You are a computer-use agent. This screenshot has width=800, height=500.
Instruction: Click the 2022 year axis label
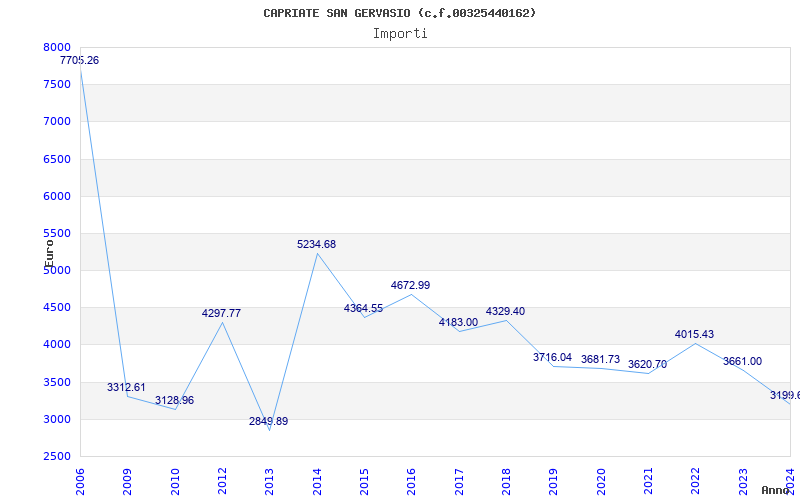[695, 482]
